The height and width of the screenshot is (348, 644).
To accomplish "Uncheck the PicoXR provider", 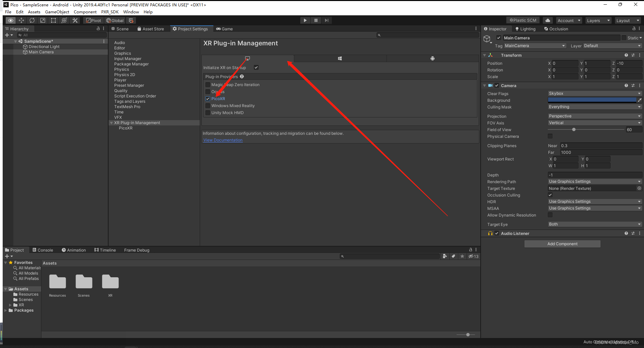I will coord(208,99).
